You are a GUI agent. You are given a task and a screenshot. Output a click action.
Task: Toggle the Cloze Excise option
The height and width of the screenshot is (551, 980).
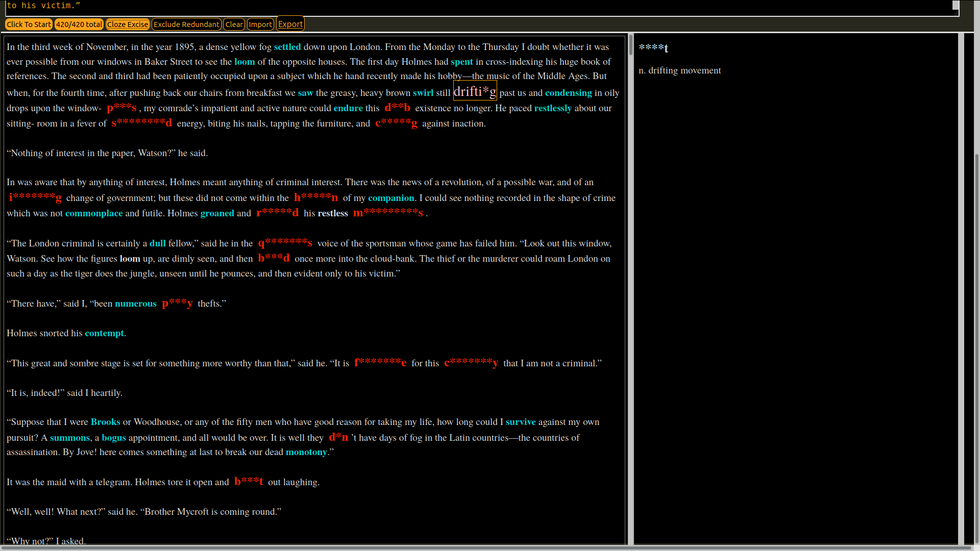click(x=128, y=24)
